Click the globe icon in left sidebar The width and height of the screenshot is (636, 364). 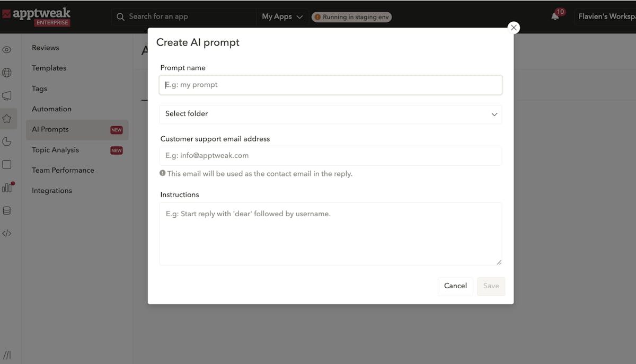(x=7, y=73)
